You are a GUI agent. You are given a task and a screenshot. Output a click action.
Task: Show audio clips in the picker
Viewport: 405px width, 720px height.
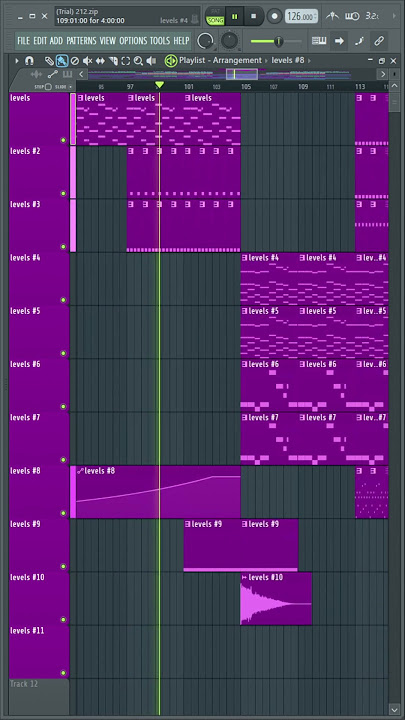(36, 74)
